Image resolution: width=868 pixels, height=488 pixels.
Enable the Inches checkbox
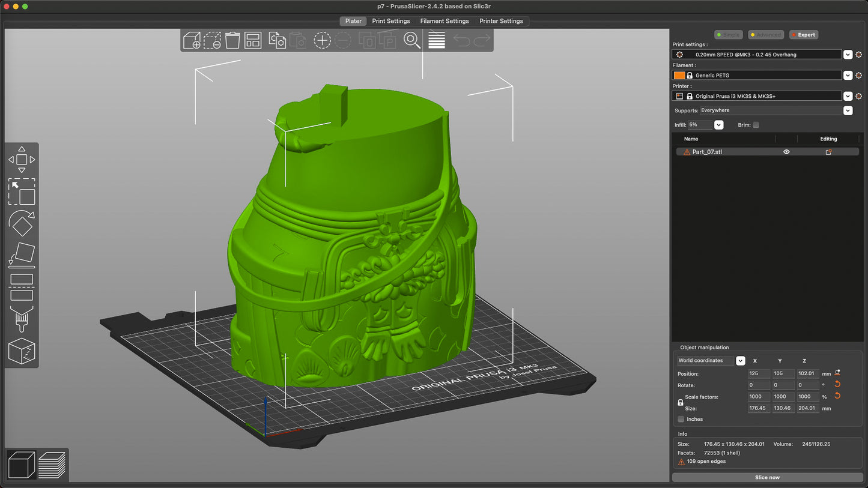click(681, 419)
